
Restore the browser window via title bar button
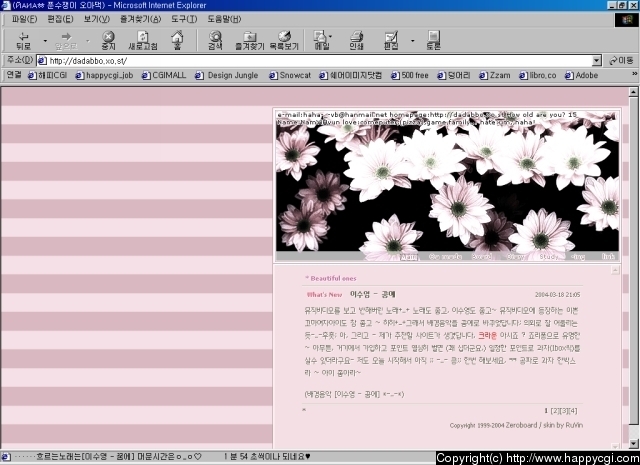[622, 5]
